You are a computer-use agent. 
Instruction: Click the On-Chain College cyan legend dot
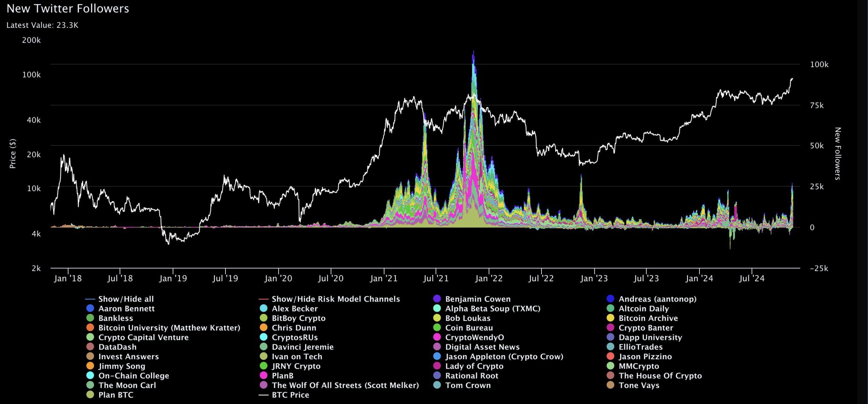(x=90, y=376)
